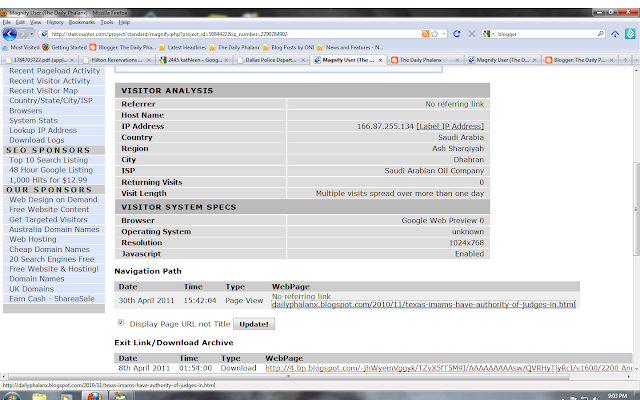This screenshot has height=400, width=640.
Task: Click the Getting Started bookmark
Action: click(x=64, y=47)
